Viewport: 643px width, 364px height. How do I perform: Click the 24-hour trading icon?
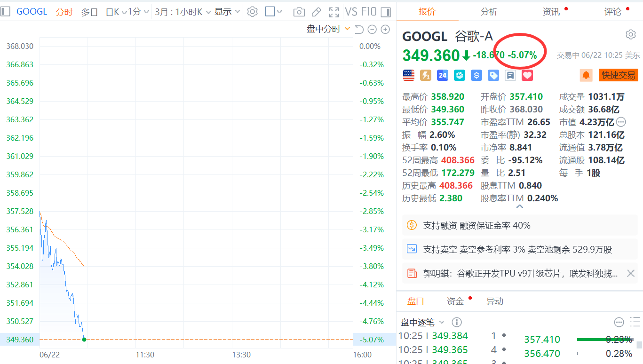tap(443, 75)
